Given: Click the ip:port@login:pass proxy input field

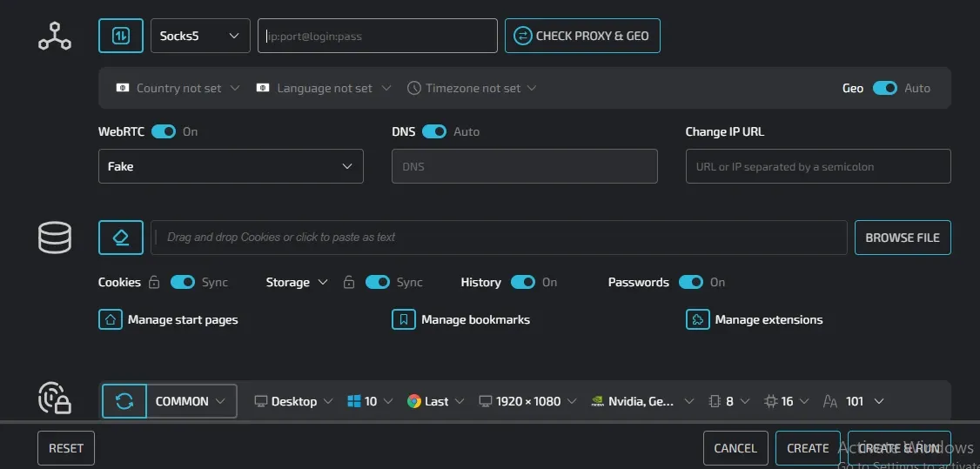Looking at the screenshot, I should coord(378,36).
